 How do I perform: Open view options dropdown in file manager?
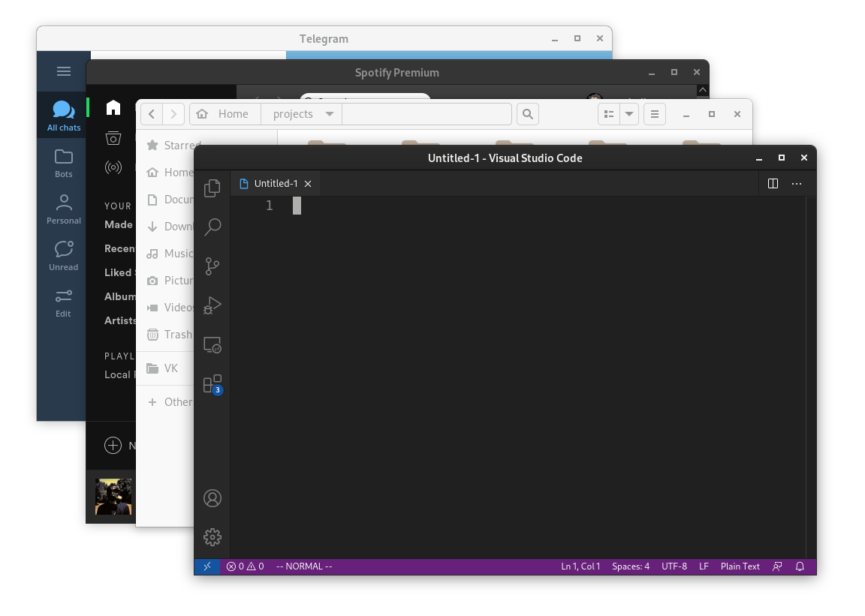point(629,114)
